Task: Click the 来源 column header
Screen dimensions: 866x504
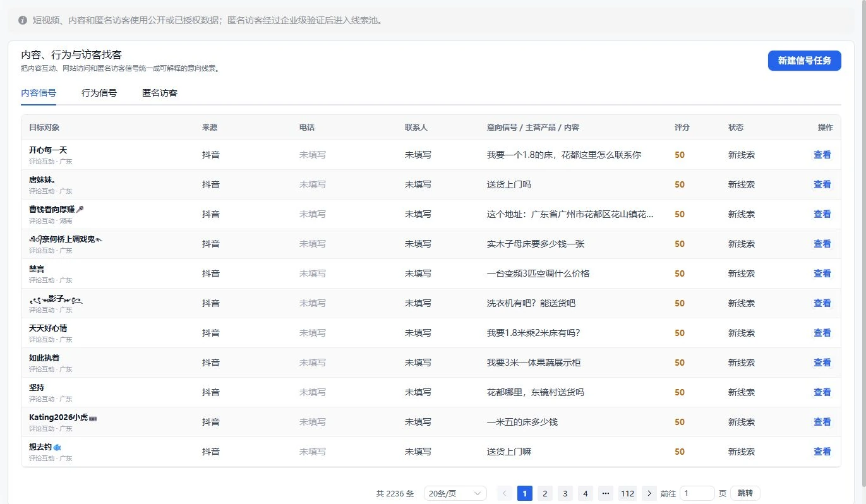Action: coord(210,128)
